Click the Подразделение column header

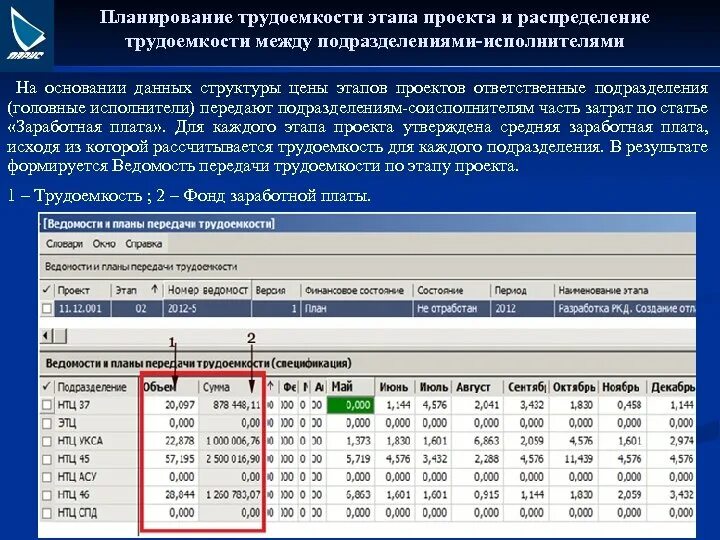point(96,387)
